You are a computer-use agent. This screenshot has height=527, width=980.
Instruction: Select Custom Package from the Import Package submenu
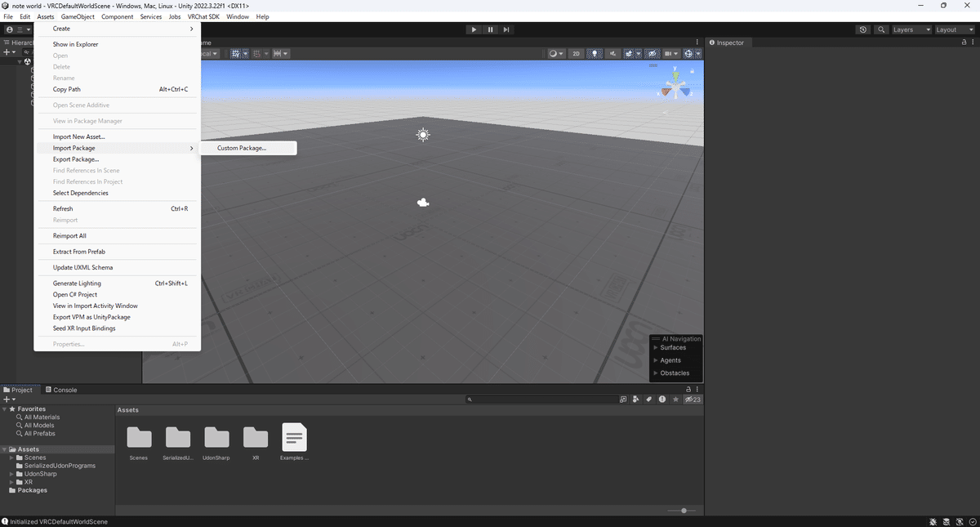coord(242,147)
